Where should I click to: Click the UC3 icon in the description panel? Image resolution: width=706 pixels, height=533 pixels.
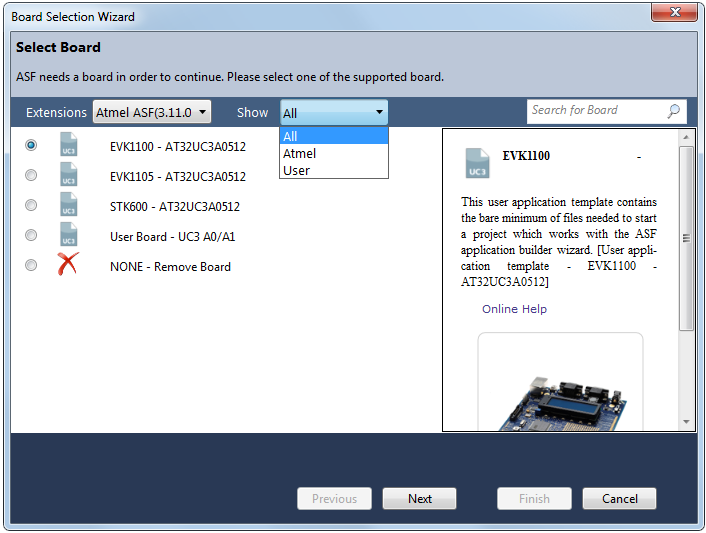click(477, 163)
